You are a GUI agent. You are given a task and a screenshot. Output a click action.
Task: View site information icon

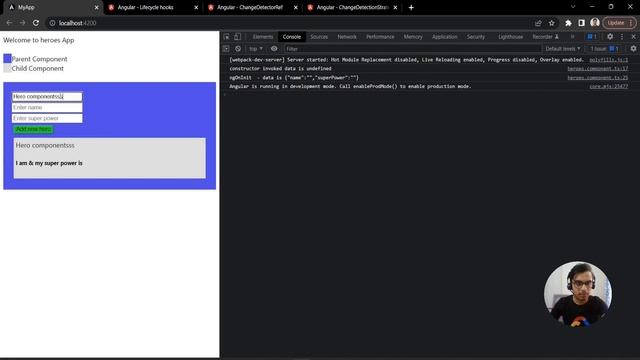pos(52,23)
